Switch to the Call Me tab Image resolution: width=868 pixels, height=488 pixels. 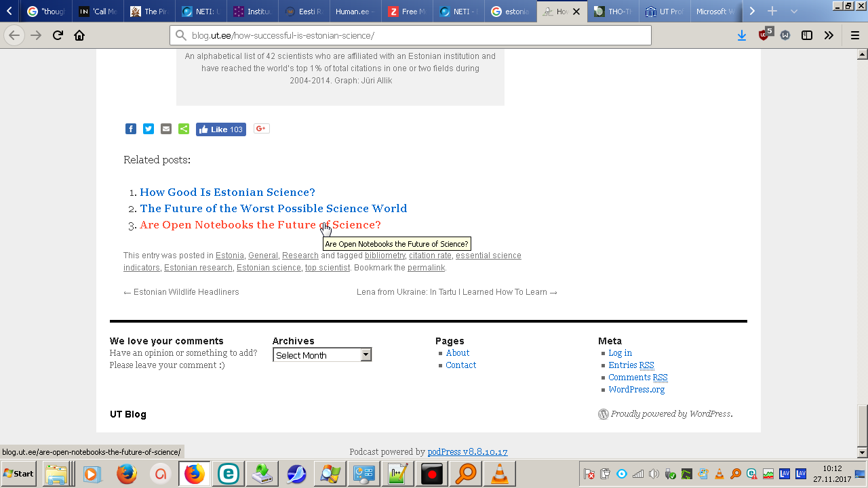(98, 12)
